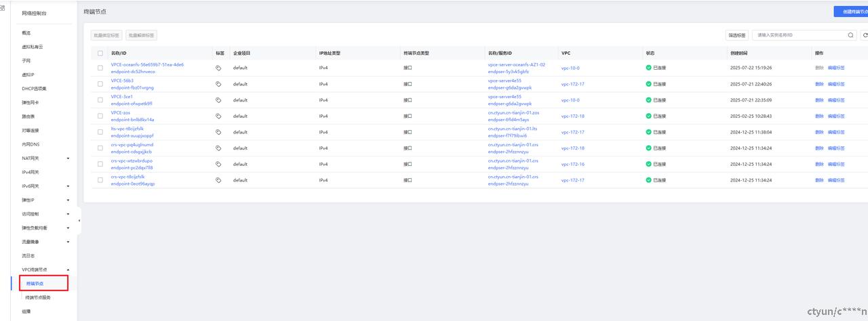The width and height of the screenshot is (868, 321).
Task: Select checkbox for crs-vpc-pq4uglnumd
Action: (100, 148)
